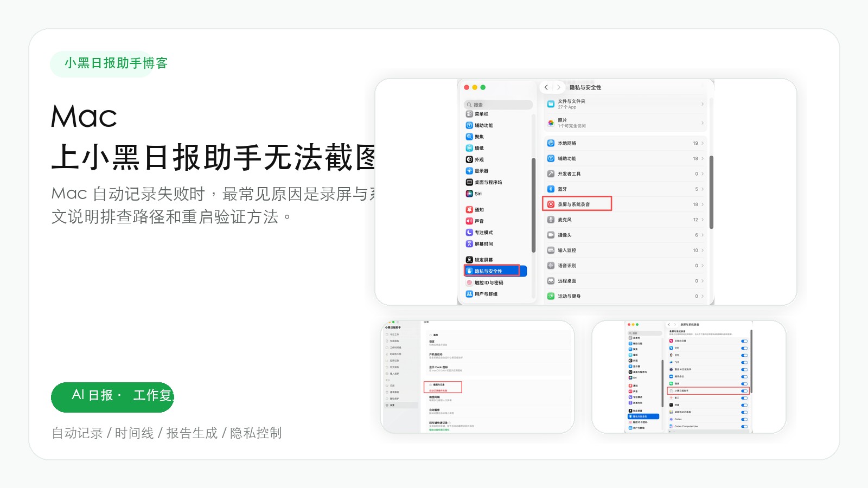Viewport: 868px width, 488px height.
Task: Toggle 小黑日报助手 switch in small recording-permission window
Action: pyautogui.click(x=744, y=391)
